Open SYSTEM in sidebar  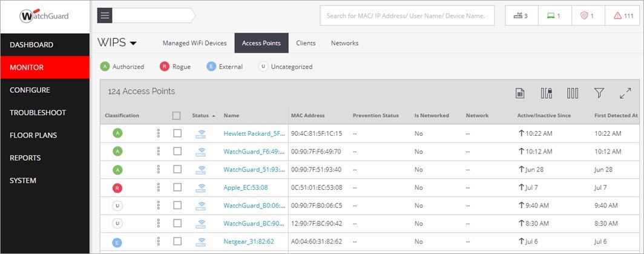pos(45,181)
